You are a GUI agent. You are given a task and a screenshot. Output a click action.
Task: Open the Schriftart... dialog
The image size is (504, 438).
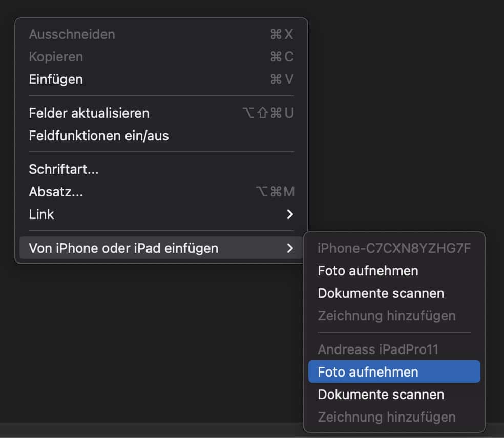(64, 169)
